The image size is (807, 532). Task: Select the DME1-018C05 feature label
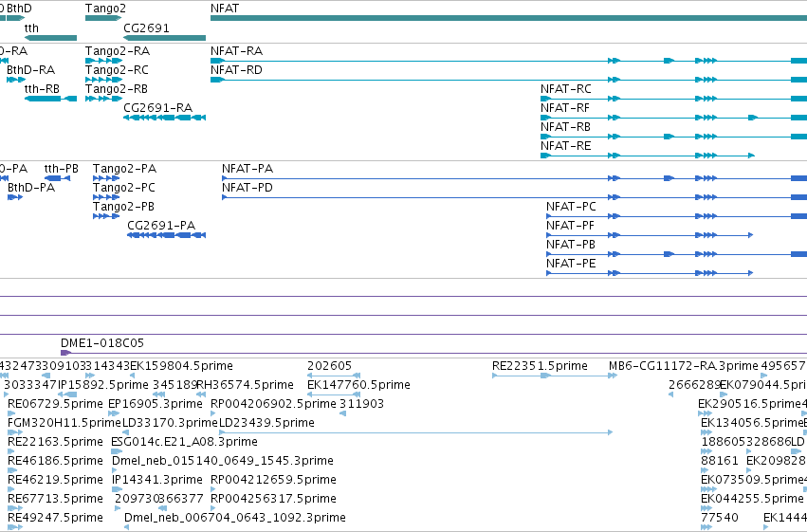pyautogui.click(x=102, y=342)
